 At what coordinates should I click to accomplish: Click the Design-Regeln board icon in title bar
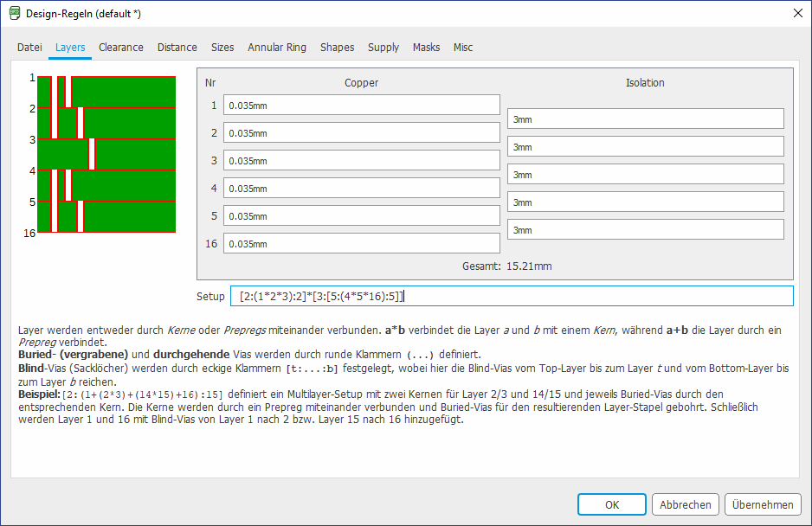point(15,14)
